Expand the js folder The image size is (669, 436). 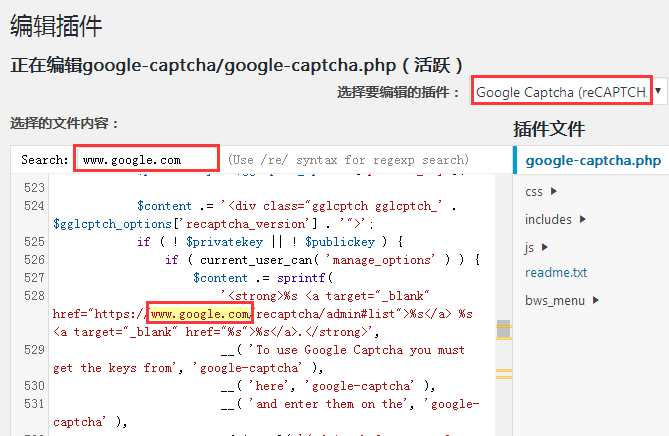pos(544,247)
